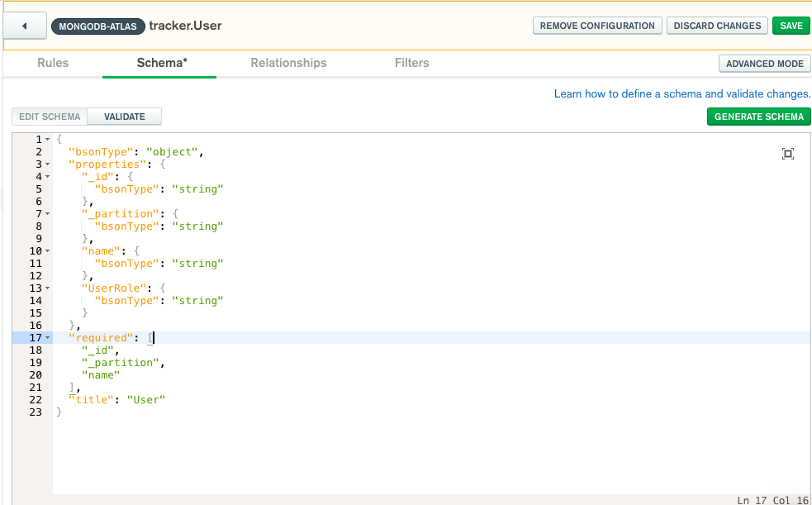Image resolution: width=812 pixels, height=505 pixels.
Task: Switch to Validate mode
Action: pyautogui.click(x=124, y=117)
